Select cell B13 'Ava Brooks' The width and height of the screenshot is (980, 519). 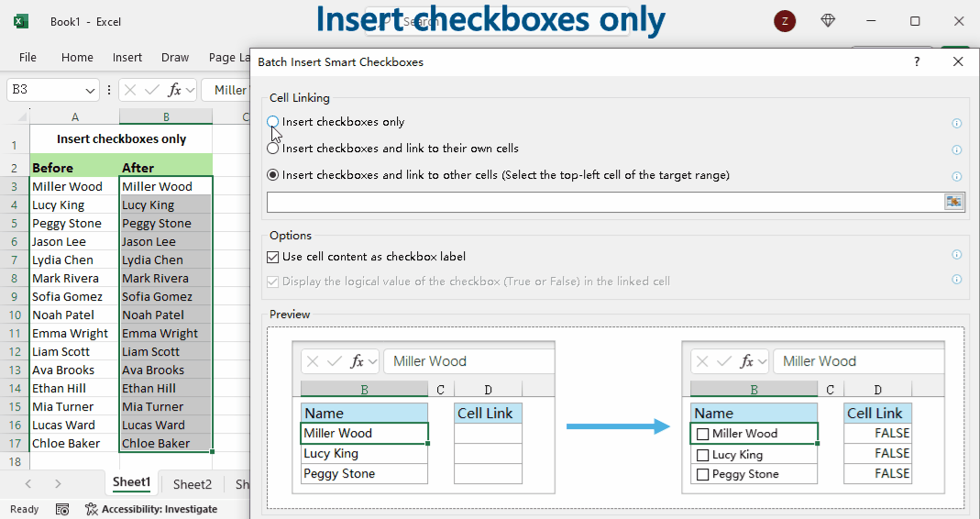166,370
